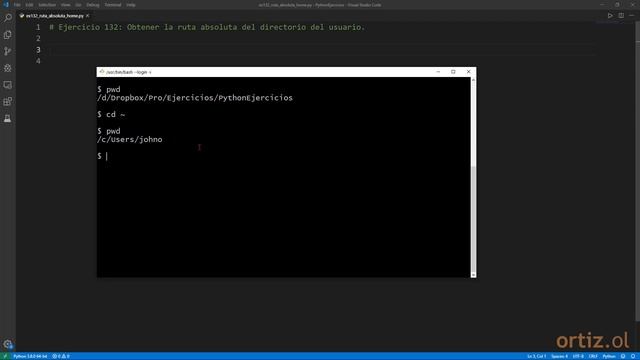Maximize the bash terminal window
Screen dimensions: 640x360
click(453, 72)
